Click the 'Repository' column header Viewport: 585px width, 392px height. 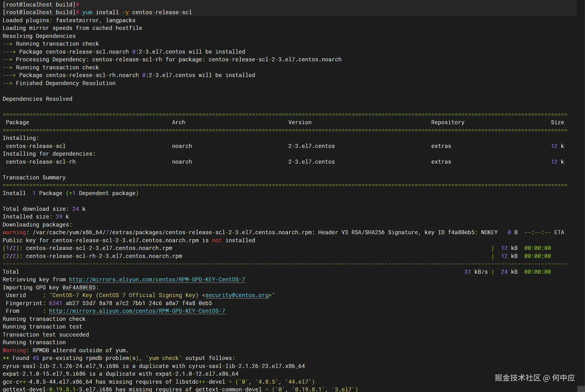(x=448, y=122)
